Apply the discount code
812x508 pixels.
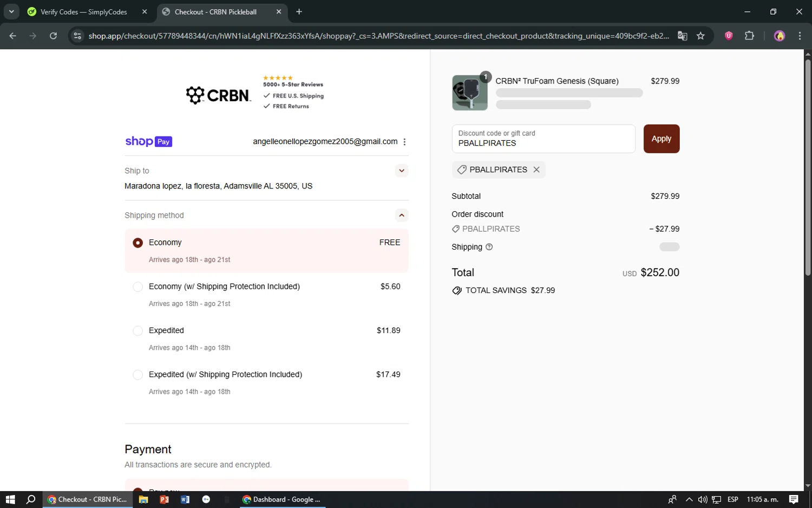click(x=662, y=139)
